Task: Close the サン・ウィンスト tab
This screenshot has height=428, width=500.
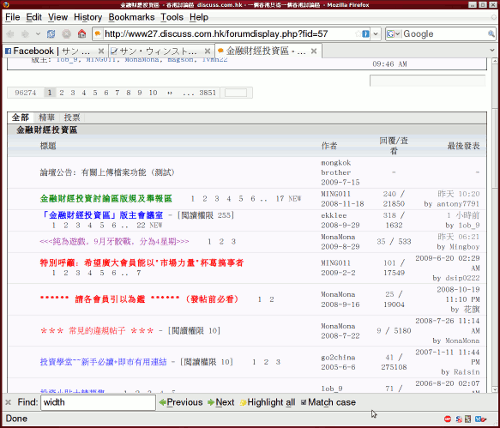Action: click(207, 51)
